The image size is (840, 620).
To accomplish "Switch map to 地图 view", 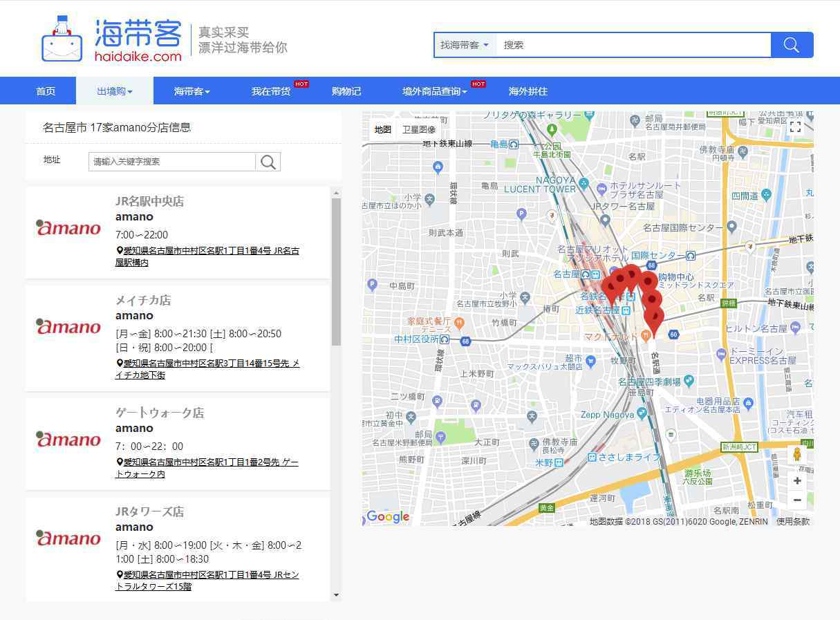I will [x=383, y=129].
